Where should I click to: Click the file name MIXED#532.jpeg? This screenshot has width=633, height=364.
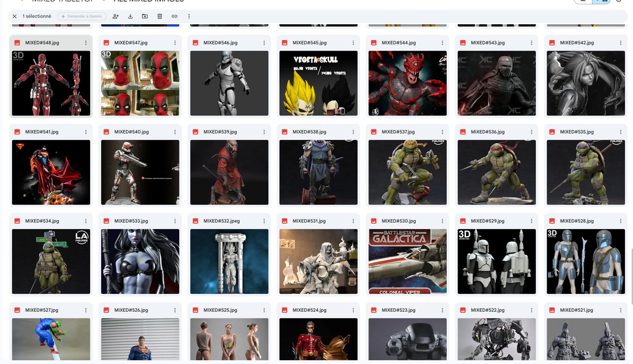pos(222,221)
